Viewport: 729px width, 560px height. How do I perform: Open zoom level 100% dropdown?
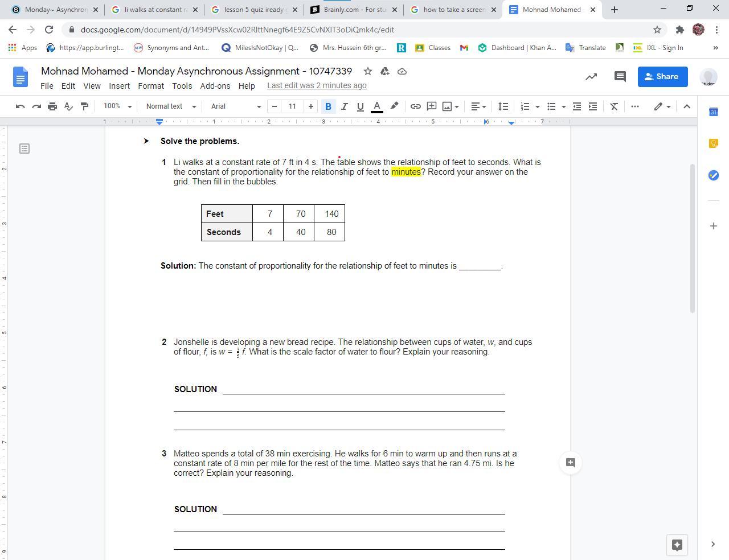pos(117,106)
